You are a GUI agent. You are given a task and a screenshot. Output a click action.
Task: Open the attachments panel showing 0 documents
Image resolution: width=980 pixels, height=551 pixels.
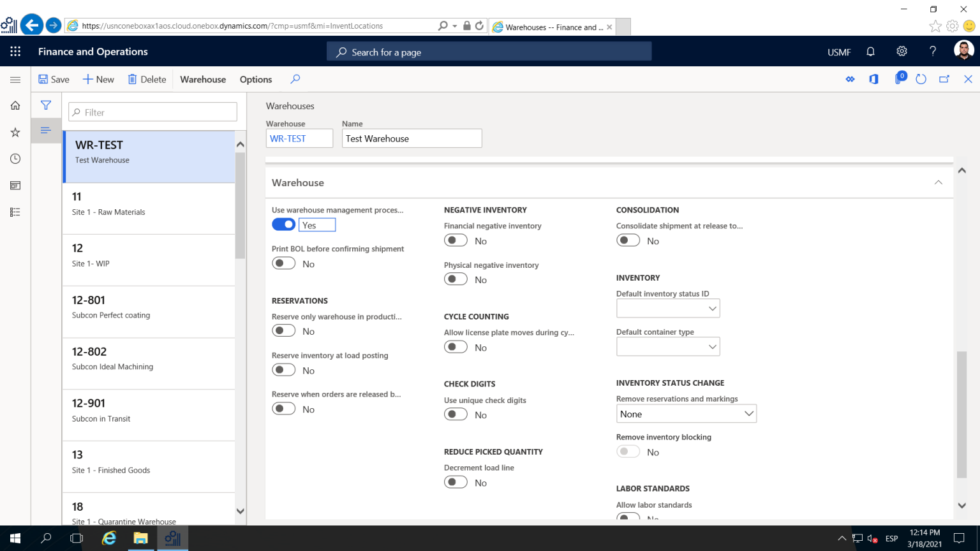[x=900, y=78]
